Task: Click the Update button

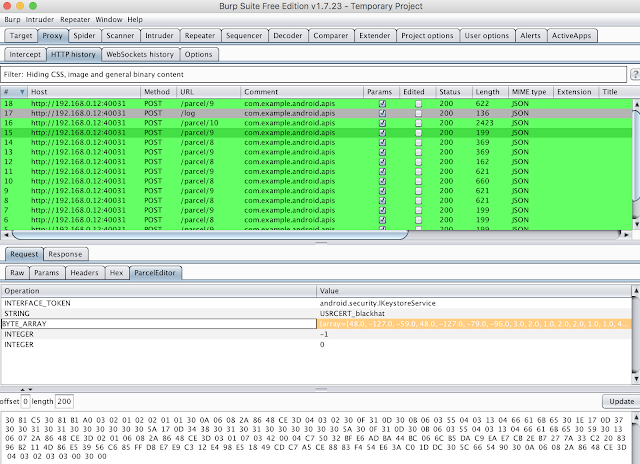Action: pos(622,401)
